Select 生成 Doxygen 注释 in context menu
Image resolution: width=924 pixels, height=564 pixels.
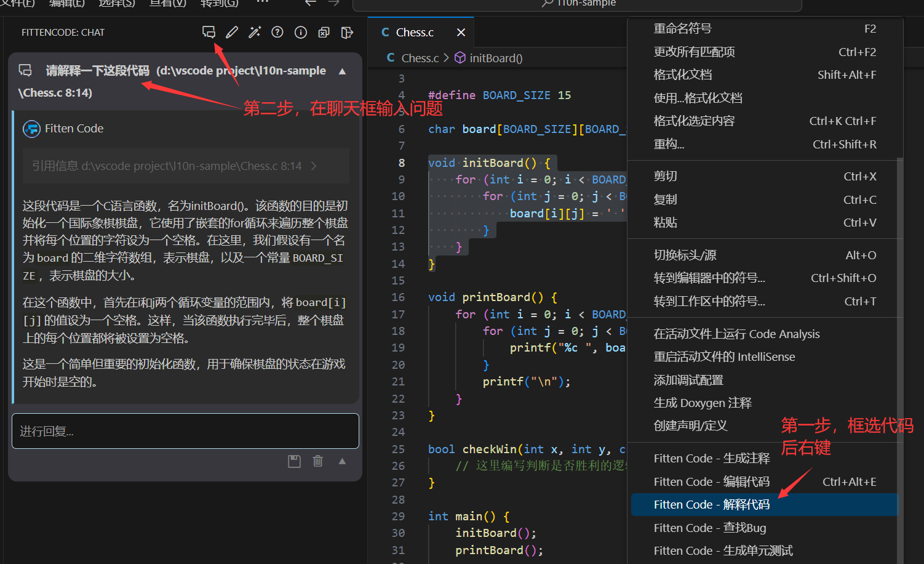765,403
